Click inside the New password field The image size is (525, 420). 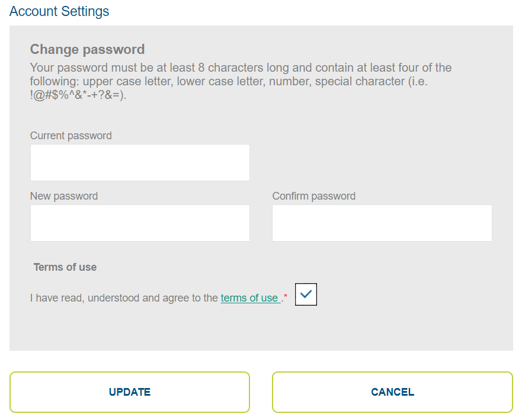140,223
